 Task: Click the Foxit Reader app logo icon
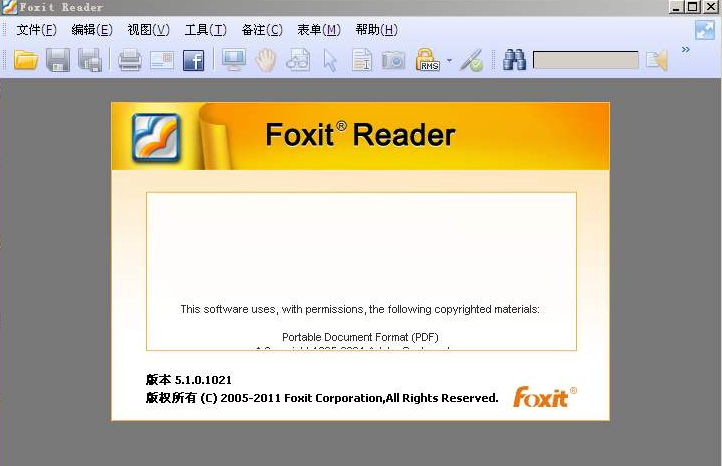(156, 137)
